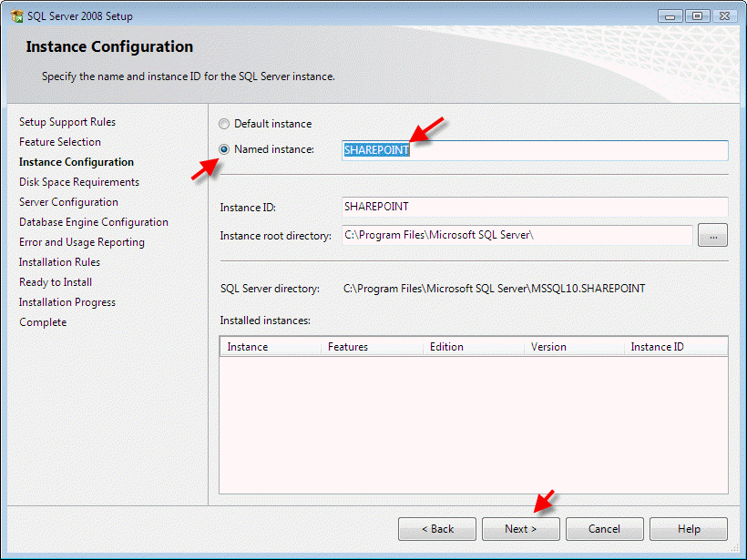747x560 pixels.
Task: Click Disk Space Requirements step
Action: pyautogui.click(x=79, y=182)
